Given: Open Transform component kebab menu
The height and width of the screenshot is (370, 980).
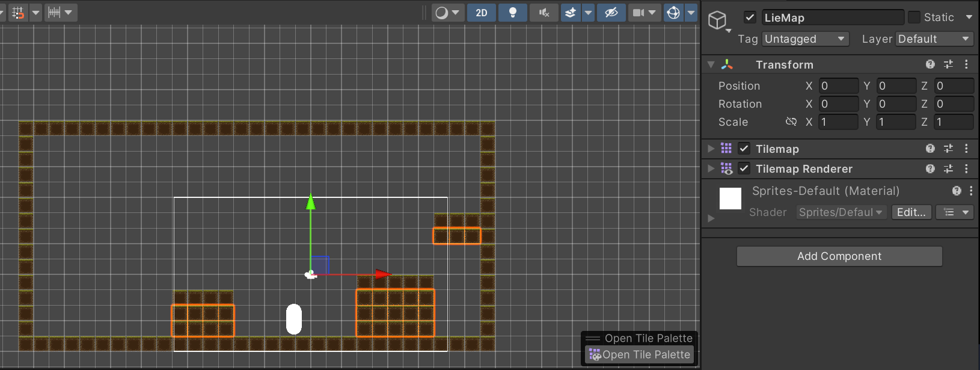Looking at the screenshot, I should (x=966, y=64).
